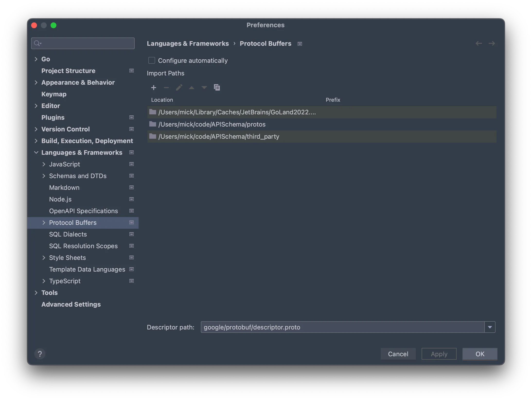Expand the Protocol Buffers tree node

(x=44, y=223)
